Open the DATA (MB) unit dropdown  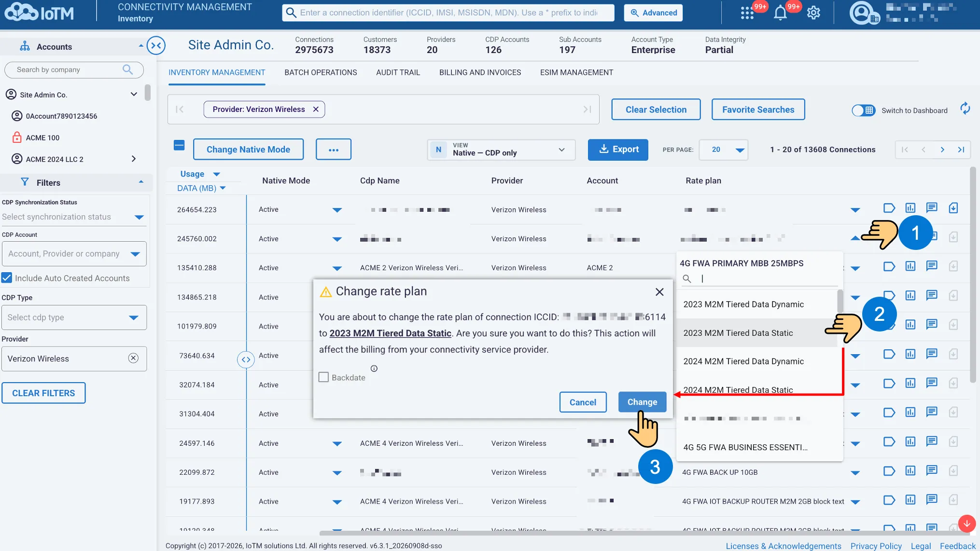click(223, 188)
